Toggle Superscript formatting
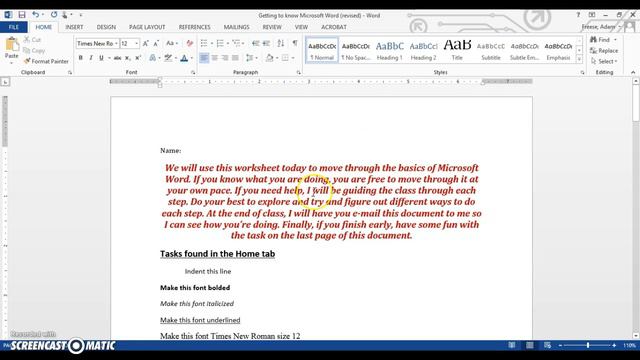The image size is (640, 360). click(x=138, y=58)
